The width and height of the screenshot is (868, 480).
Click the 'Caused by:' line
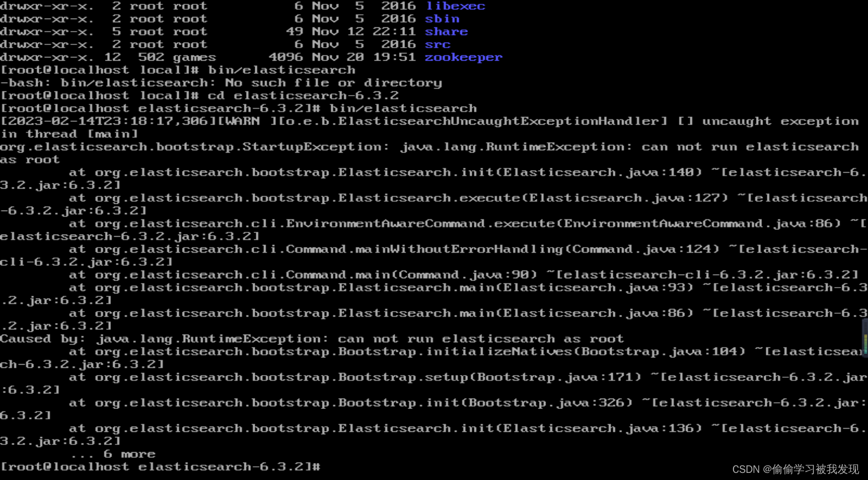312,339
